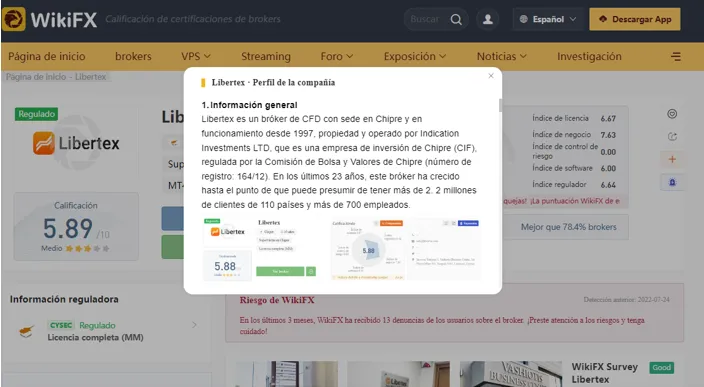704x387 pixels.
Task: Click the popup scrollbar thumb
Action: [500, 106]
